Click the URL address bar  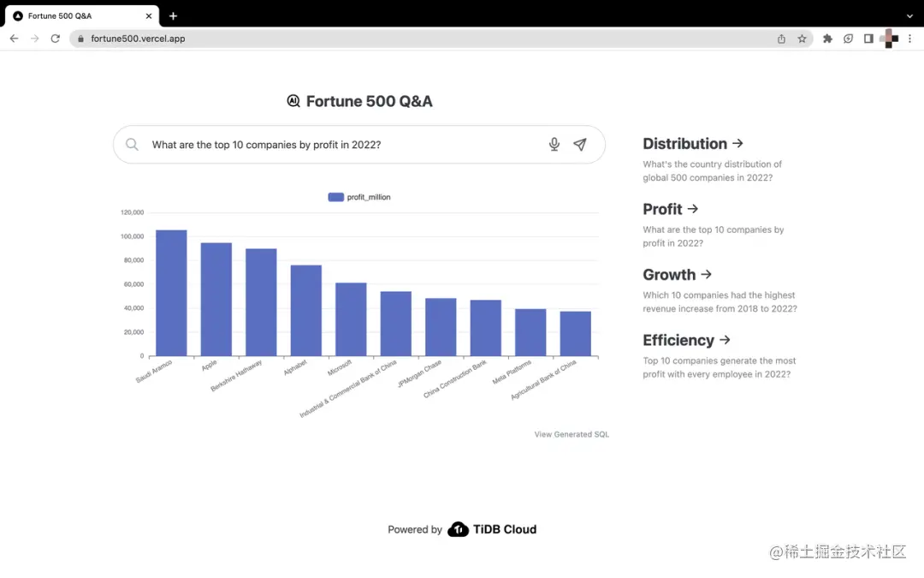click(x=424, y=39)
